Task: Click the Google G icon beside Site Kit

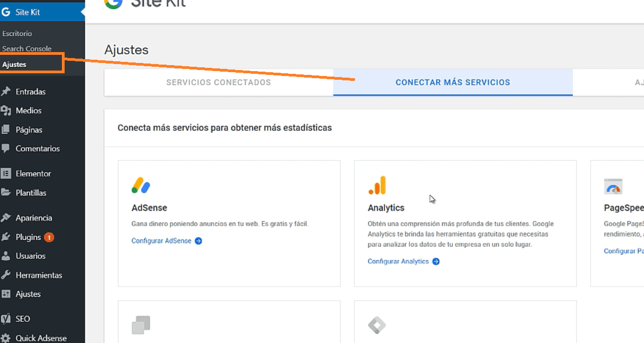Action: (x=6, y=12)
